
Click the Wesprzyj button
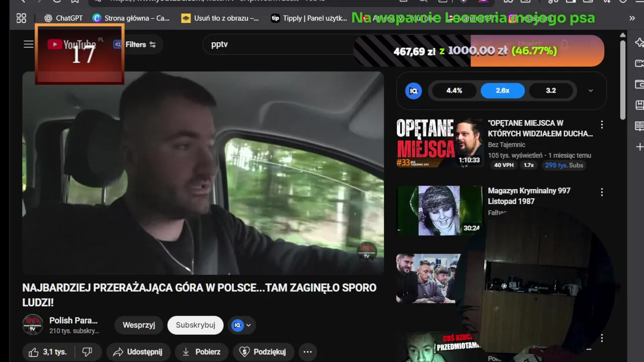click(x=139, y=325)
